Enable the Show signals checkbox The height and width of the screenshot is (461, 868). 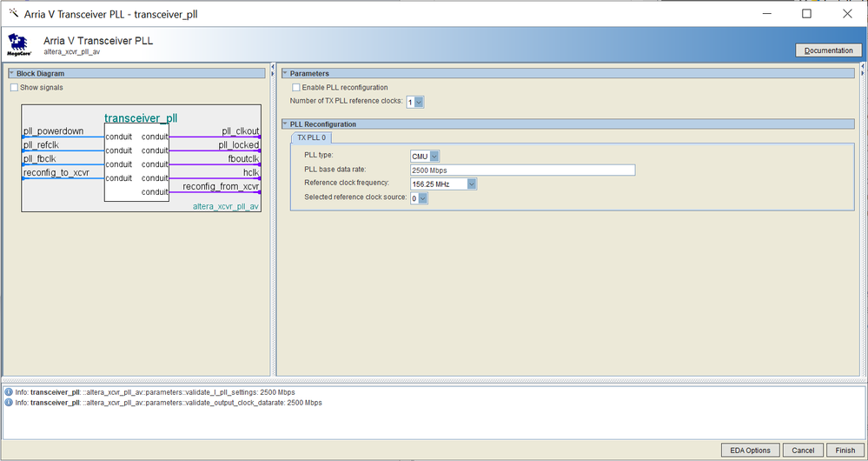(x=14, y=88)
